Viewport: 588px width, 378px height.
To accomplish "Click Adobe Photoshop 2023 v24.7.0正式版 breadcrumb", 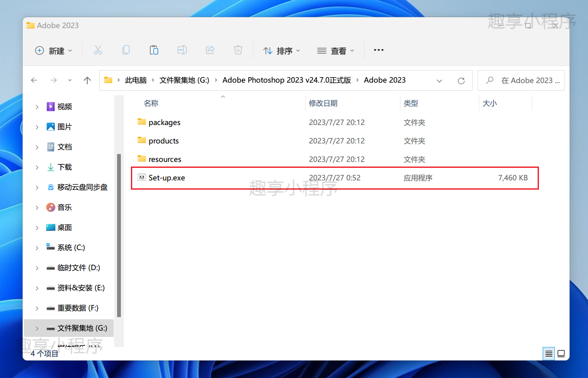I will [287, 80].
